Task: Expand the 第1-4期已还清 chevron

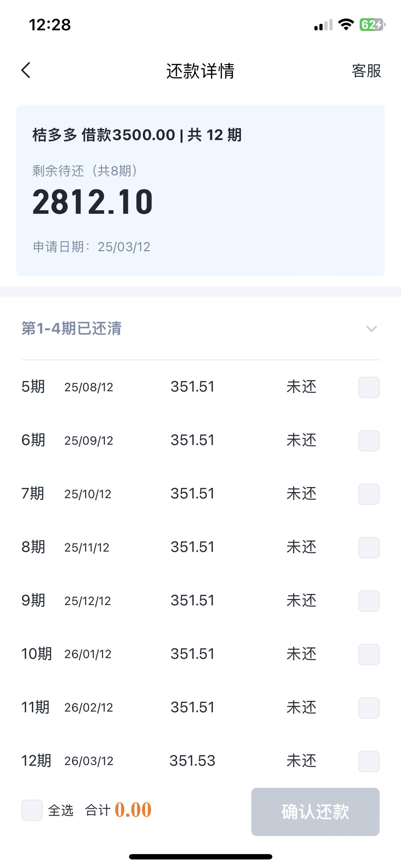Action: pyautogui.click(x=371, y=329)
